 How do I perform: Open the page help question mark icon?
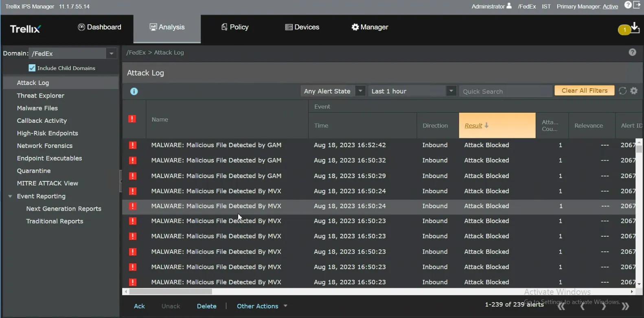pyautogui.click(x=632, y=52)
